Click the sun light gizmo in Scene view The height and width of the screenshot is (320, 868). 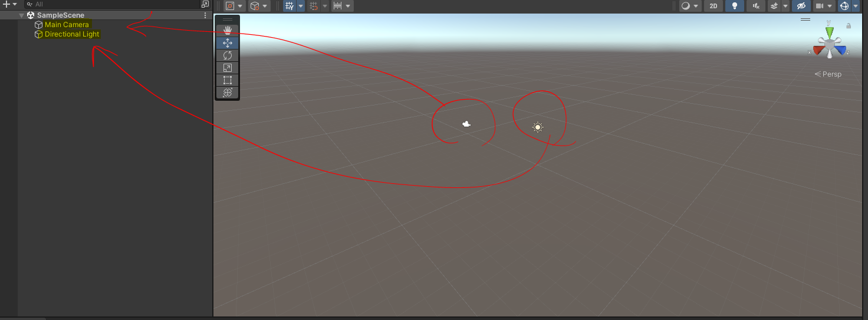(537, 127)
